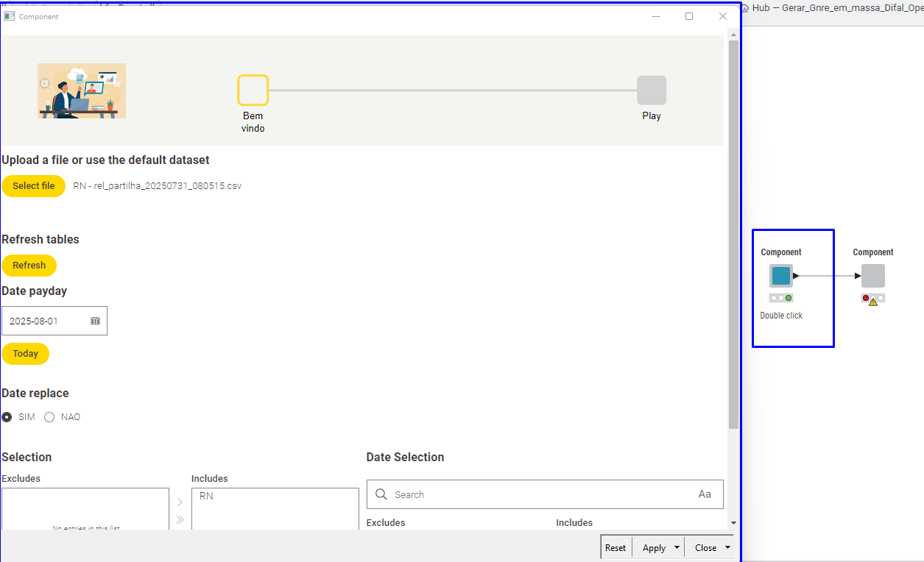Click the scrollbar down arrow
924x562 pixels.
pos(733,523)
